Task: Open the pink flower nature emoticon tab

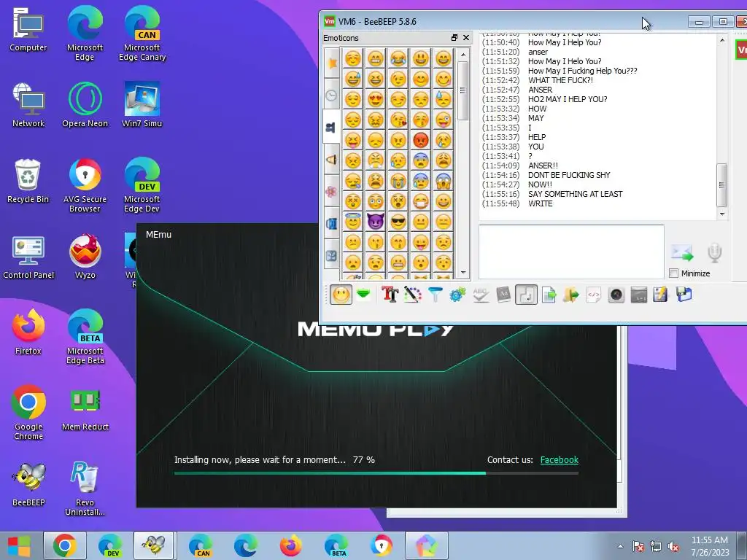Action: (x=332, y=192)
